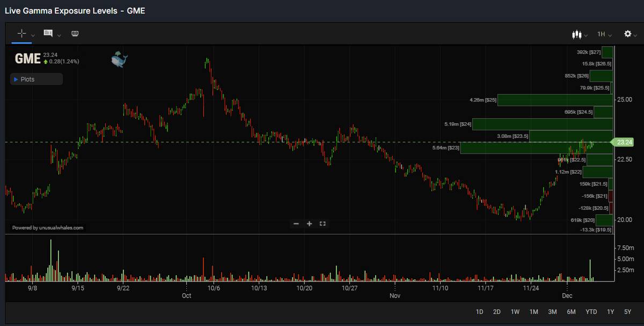Click the 619k [$20] gamma label
The height and width of the screenshot is (326, 644).
pyautogui.click(x=582, y=220)
